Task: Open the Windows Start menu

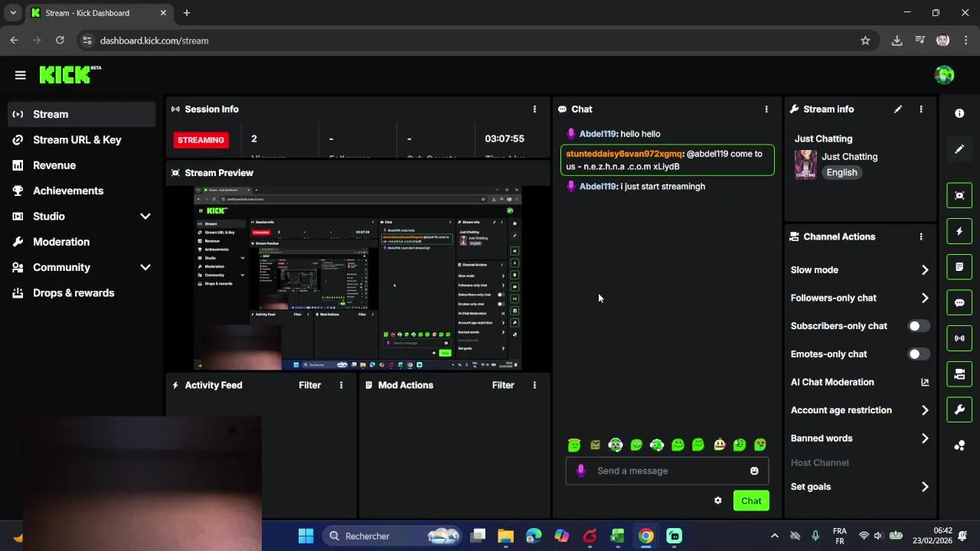Action: (305, 536)
